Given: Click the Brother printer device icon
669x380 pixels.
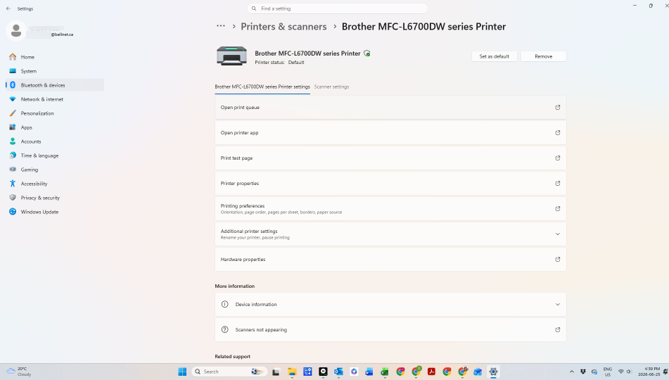Looking at the screenshot, I should point(232,56).
